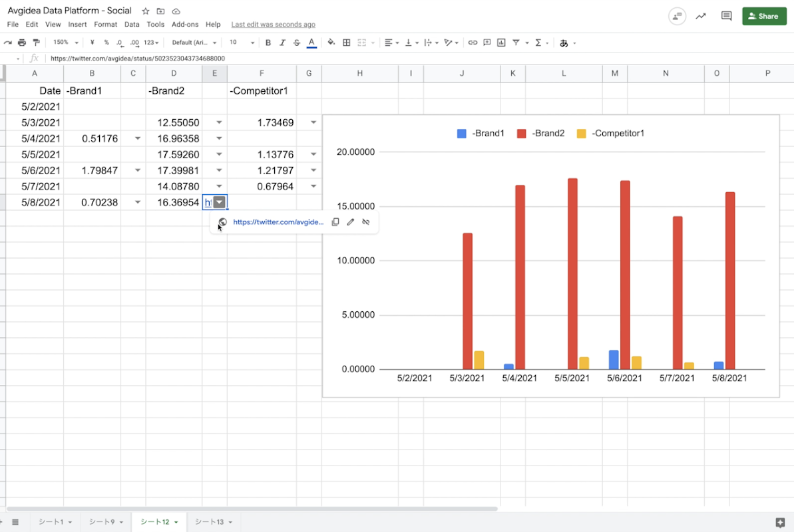The width and height of the screenshot is (794, 532).
Task: Toggle bold formatting
Action: click(x=268, y=43)
